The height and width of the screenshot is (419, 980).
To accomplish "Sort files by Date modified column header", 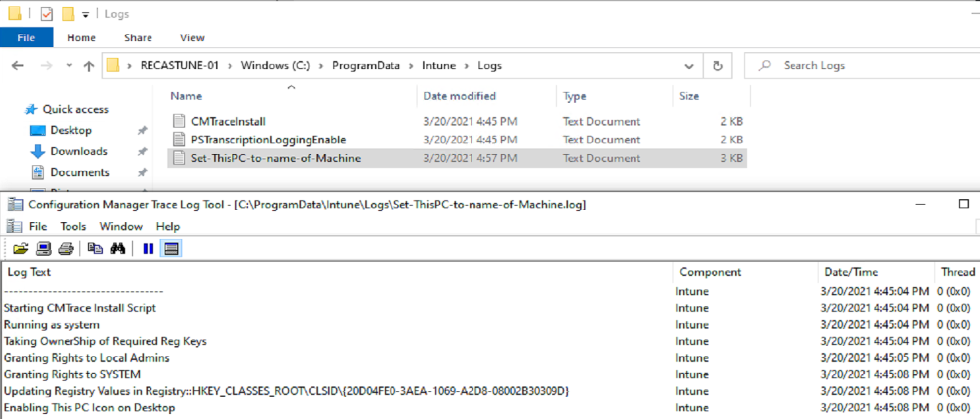I will [x=460, y=96].
